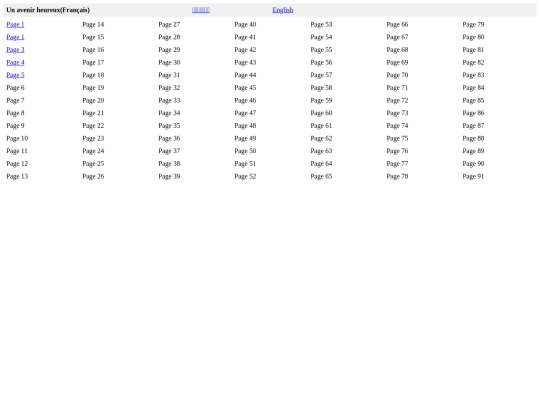Select the 'Page 14' text
Screen dimensions: 540x405
coord(93,24)
